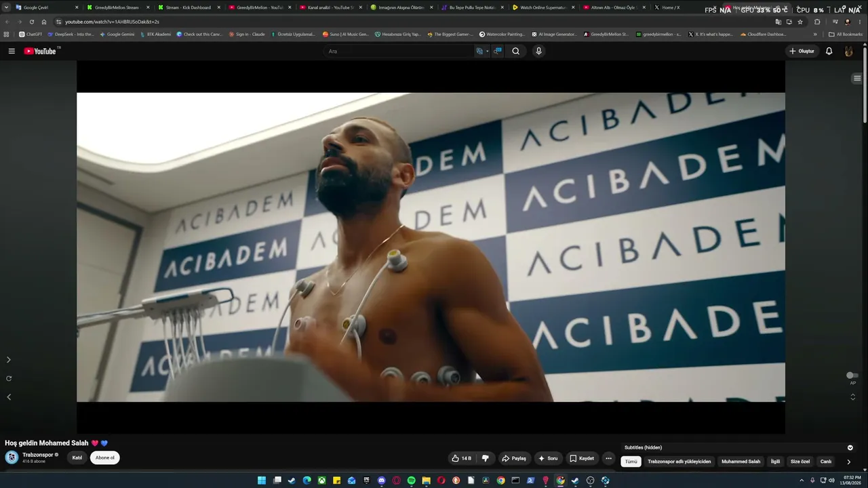The width and height of the screenshot is (868, 488).
Task: Subscribe with the Abone ol button
Action: click(x=104, y=457)
